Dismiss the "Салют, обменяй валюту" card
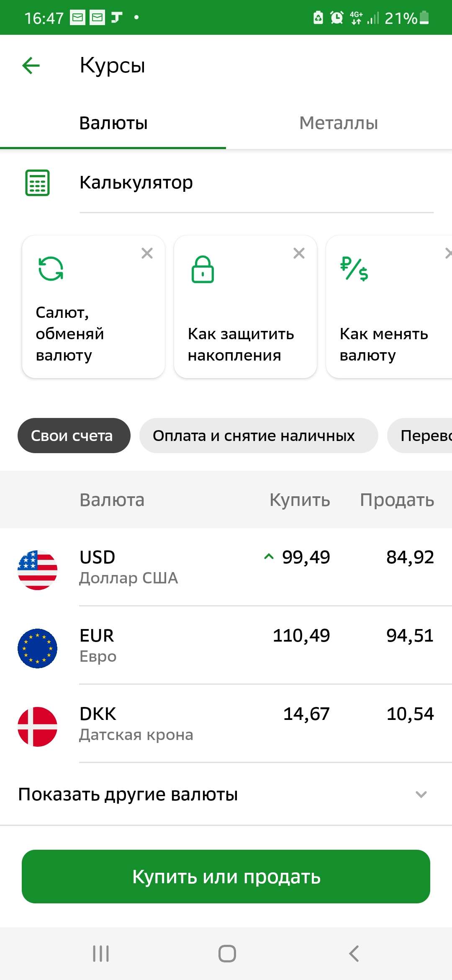The width and height of the screenshot is (452, 980). [147, 253]
